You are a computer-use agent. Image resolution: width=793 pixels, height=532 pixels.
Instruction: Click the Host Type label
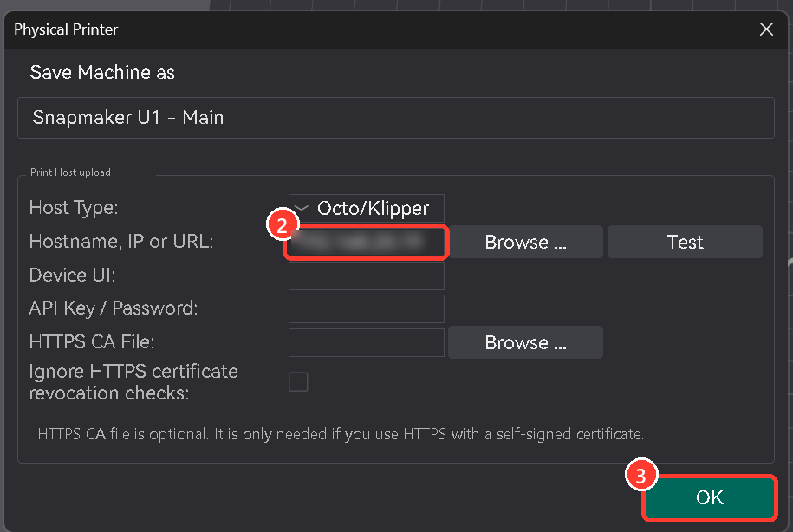coord(74,208)
